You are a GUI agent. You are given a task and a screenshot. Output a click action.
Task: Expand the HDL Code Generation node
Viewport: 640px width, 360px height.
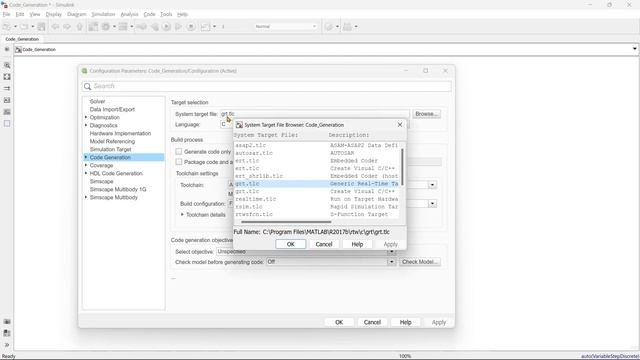(x=86, y=173)
